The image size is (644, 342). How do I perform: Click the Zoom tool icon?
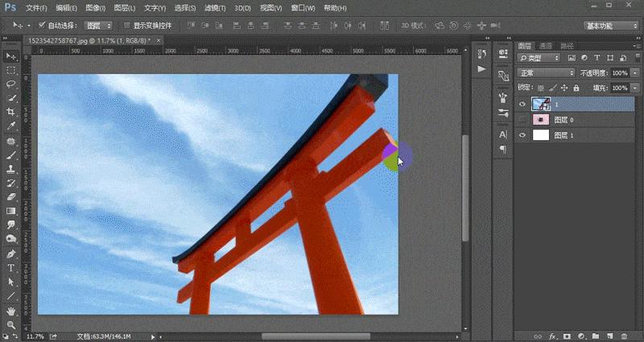tap(11, 324)
